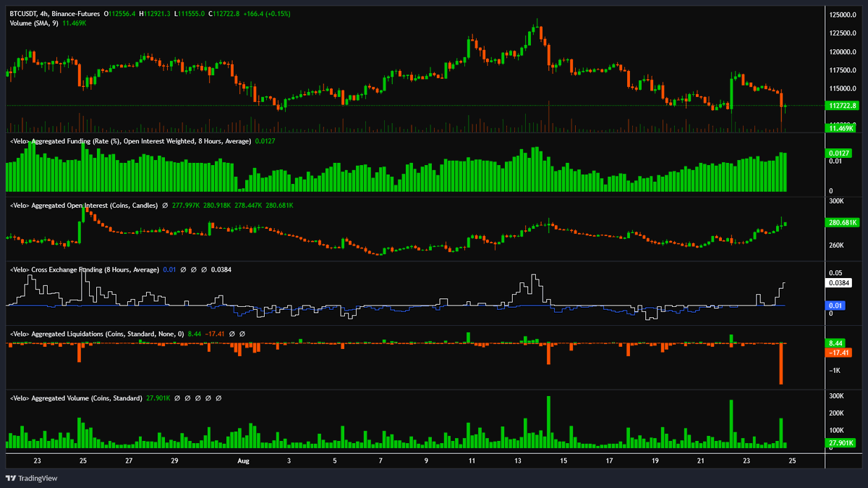
Task: Select the Aggregated Open Interest indicator legend
Action: 84,206
